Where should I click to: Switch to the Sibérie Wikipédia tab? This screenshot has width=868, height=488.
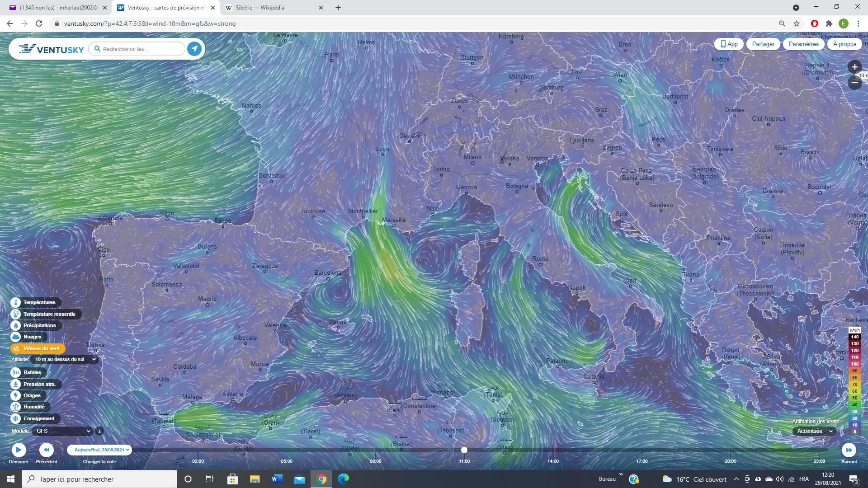(x=260, y=8)
